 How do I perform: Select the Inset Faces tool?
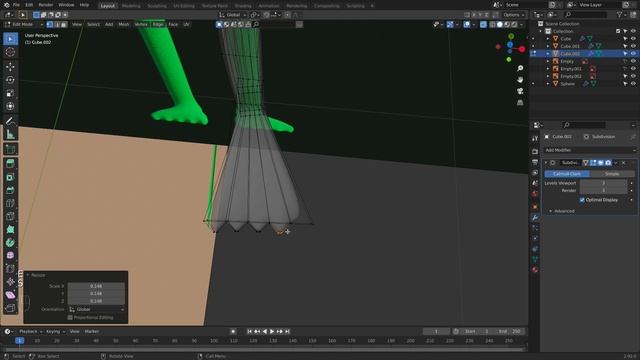pos(10,177)
